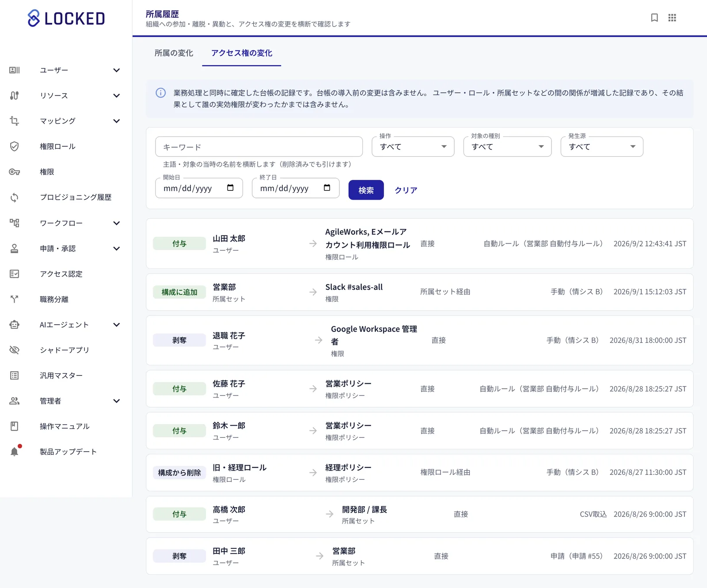
Task: Click the 職務分離 split icon
Action: point(15,300)
